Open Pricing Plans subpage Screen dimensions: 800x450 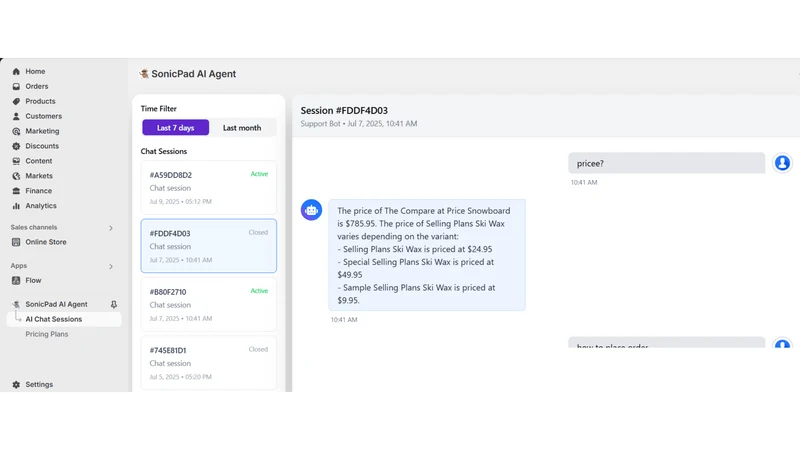(46, 334)
